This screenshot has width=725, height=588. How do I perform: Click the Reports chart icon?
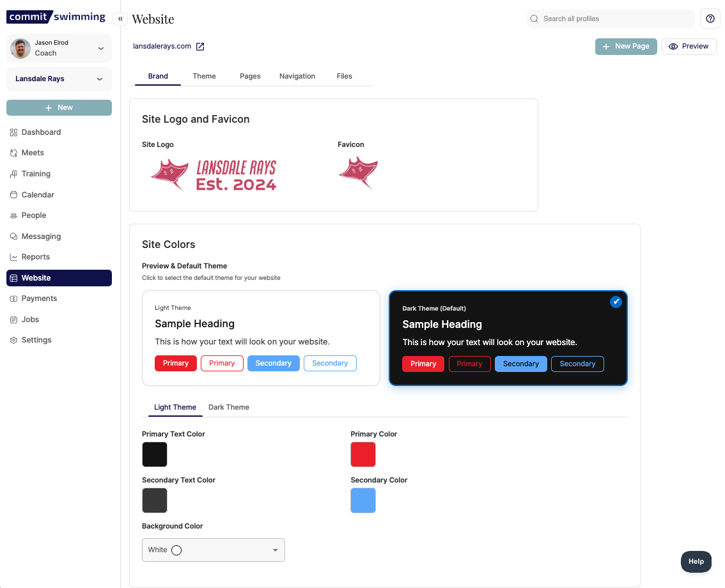(13, 258)
